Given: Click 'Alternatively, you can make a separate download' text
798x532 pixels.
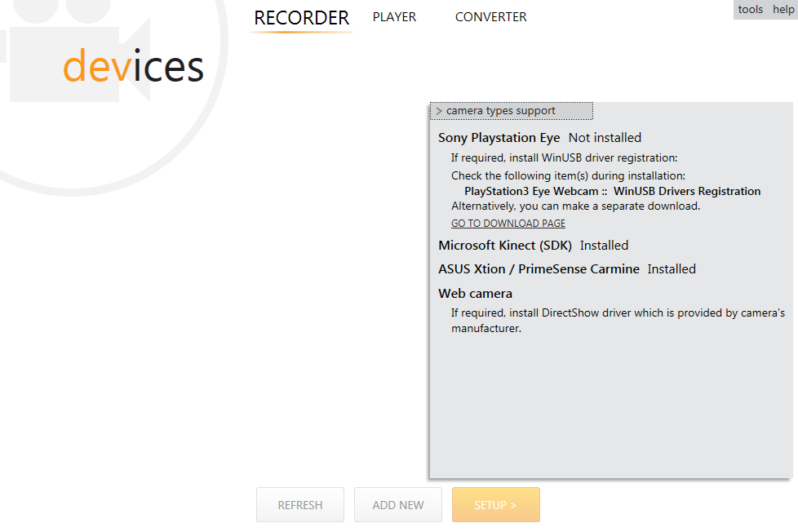Looking at the screenshot, I should pos(575,206).
